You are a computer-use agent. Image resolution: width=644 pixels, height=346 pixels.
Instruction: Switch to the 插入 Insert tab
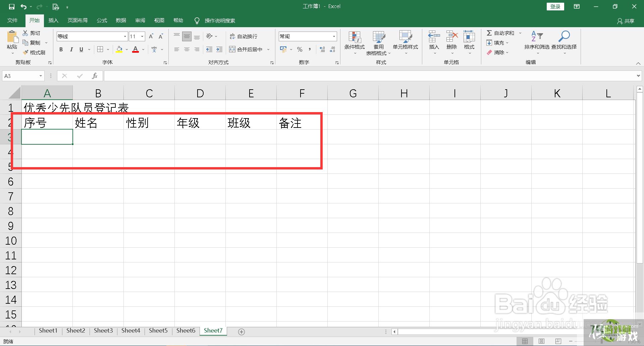53,20
